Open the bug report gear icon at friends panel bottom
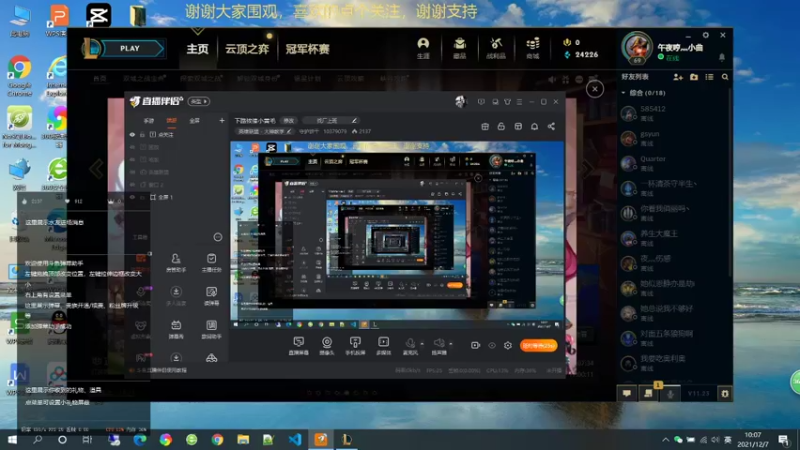800x450 pixels. point(724,393)
